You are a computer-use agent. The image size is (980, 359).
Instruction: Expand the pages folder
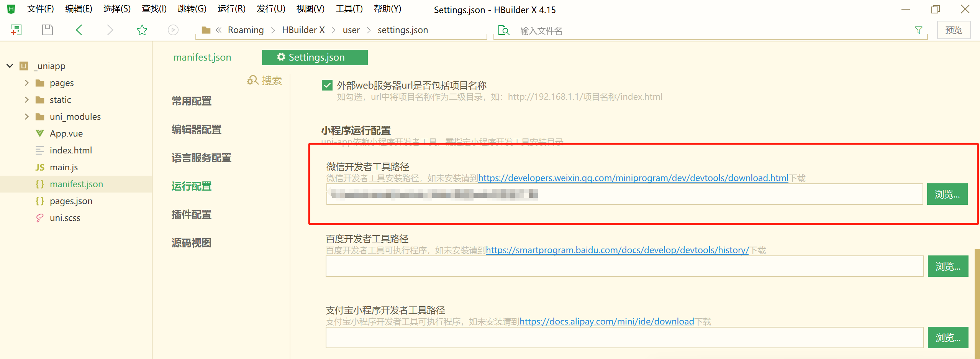click(26, 83)
